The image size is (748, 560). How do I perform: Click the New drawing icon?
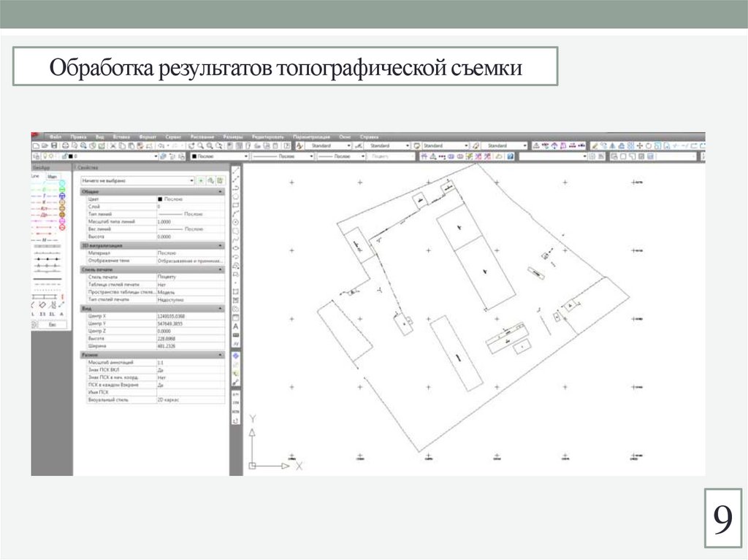35,146
